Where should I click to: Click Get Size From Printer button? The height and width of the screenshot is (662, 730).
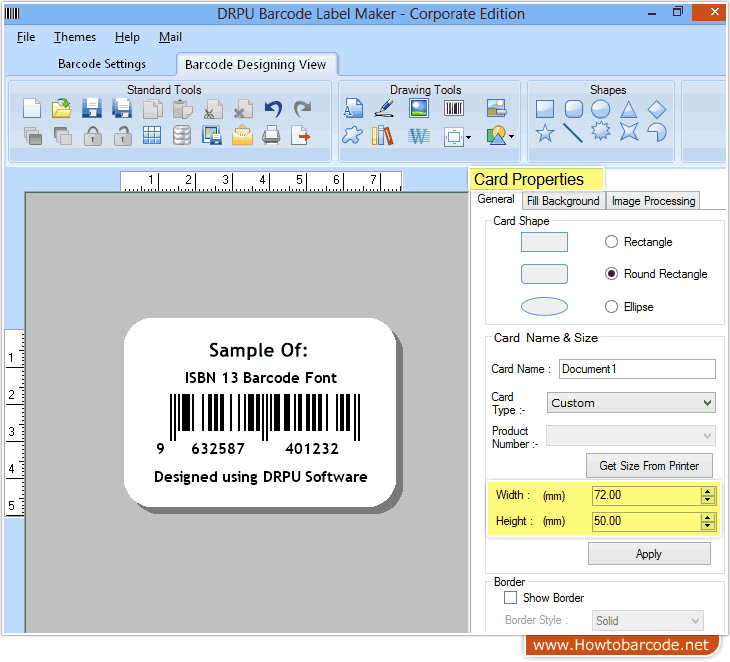click(649, 466)
